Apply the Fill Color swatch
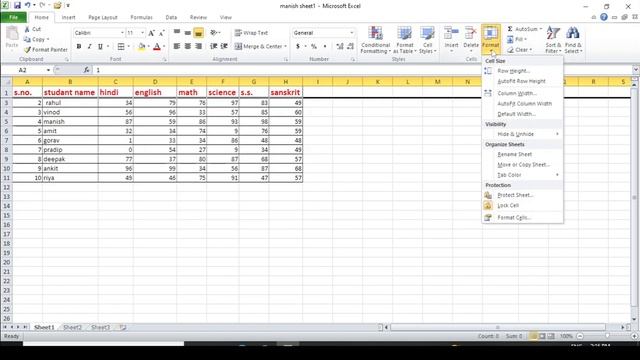 (x=141, y=47)
